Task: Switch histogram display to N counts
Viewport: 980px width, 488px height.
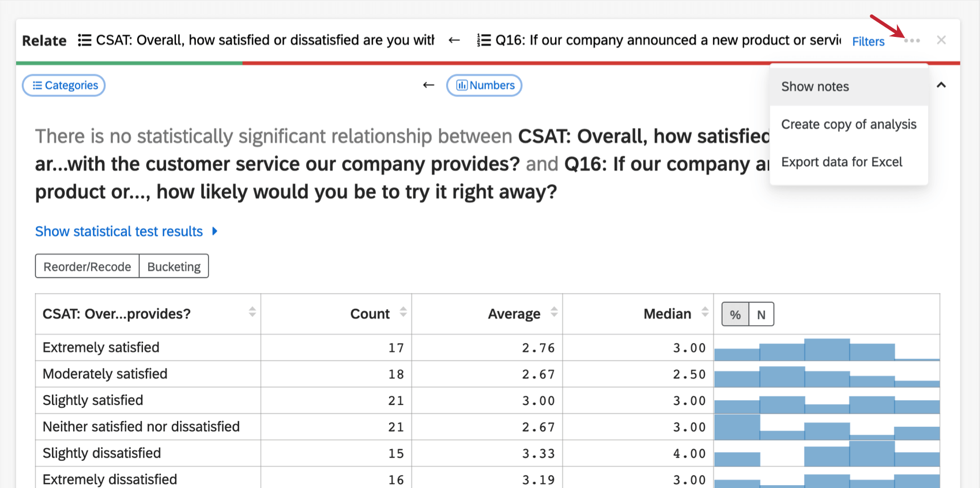Action: 761,314
